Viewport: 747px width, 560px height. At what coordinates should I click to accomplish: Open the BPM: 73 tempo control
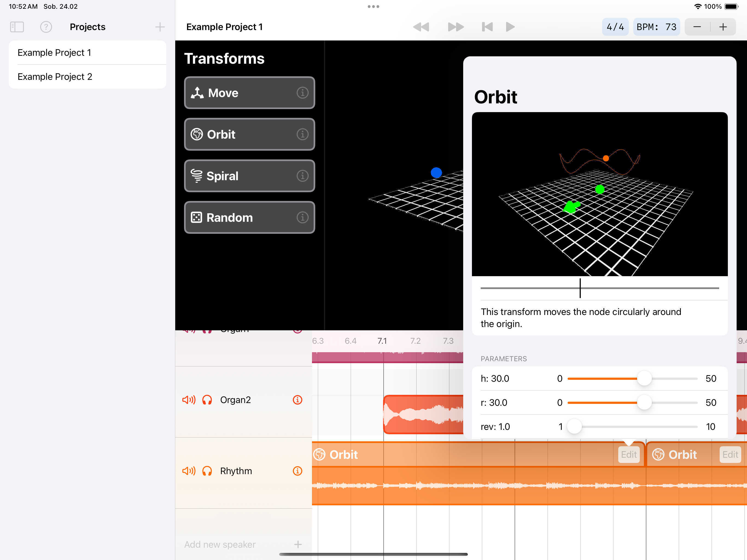pos(656,27)
